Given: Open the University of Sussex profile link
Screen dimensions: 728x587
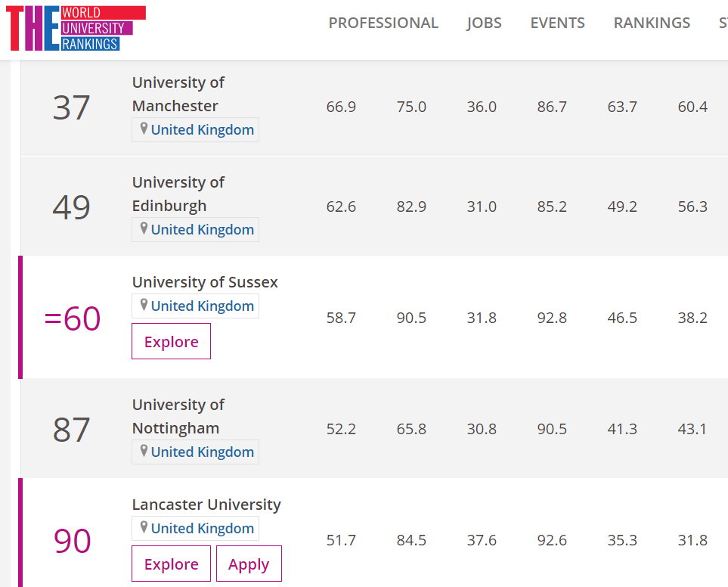Looking at the screenshot, I should click(x=205, y=282).
